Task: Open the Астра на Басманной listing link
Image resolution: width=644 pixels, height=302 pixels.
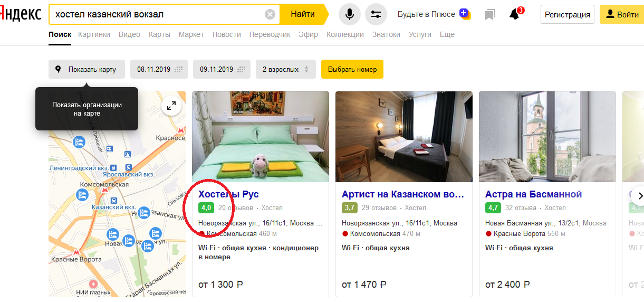Action: (533, 194)
